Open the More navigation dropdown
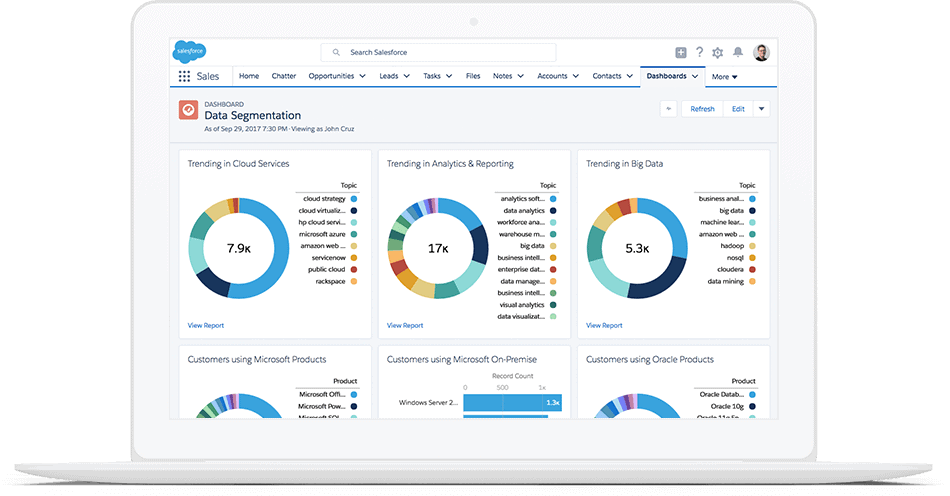Screen dimensions: 950x496 coord(725,77)
